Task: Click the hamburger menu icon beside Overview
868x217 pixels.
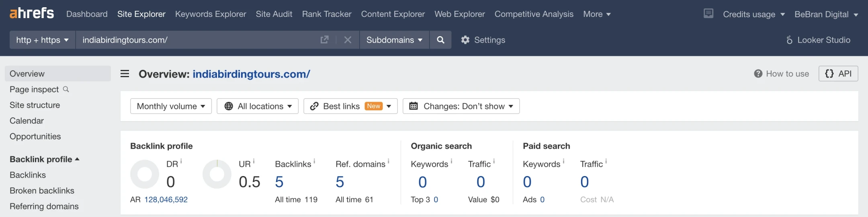Action: coord(125,74)
